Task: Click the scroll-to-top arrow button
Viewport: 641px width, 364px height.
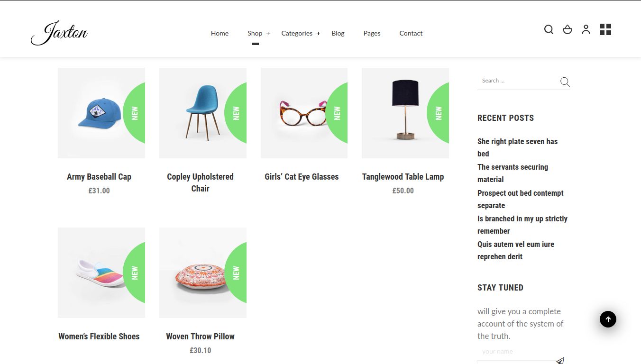Action: pyautogui.click(x=608, y=319)
